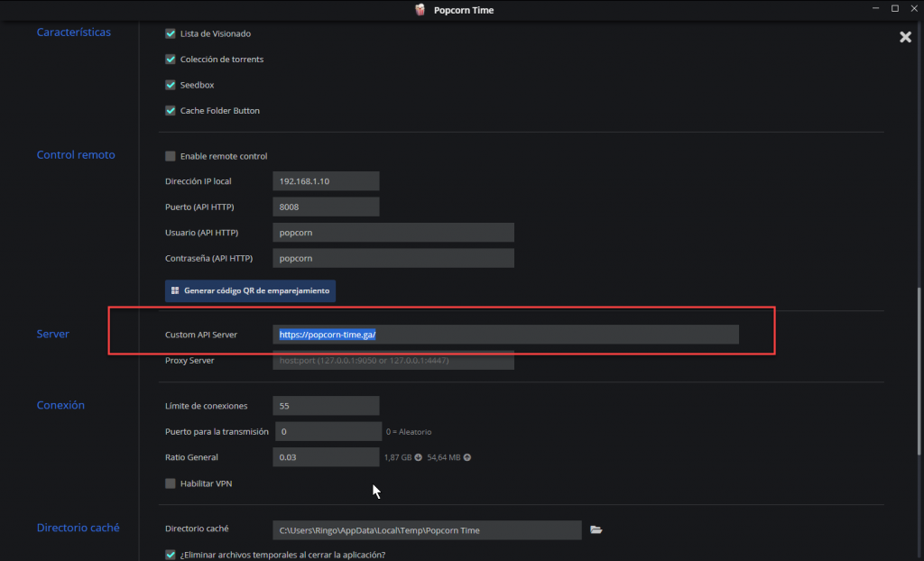Toggle deleting temporary files on app close

[171, 555]
